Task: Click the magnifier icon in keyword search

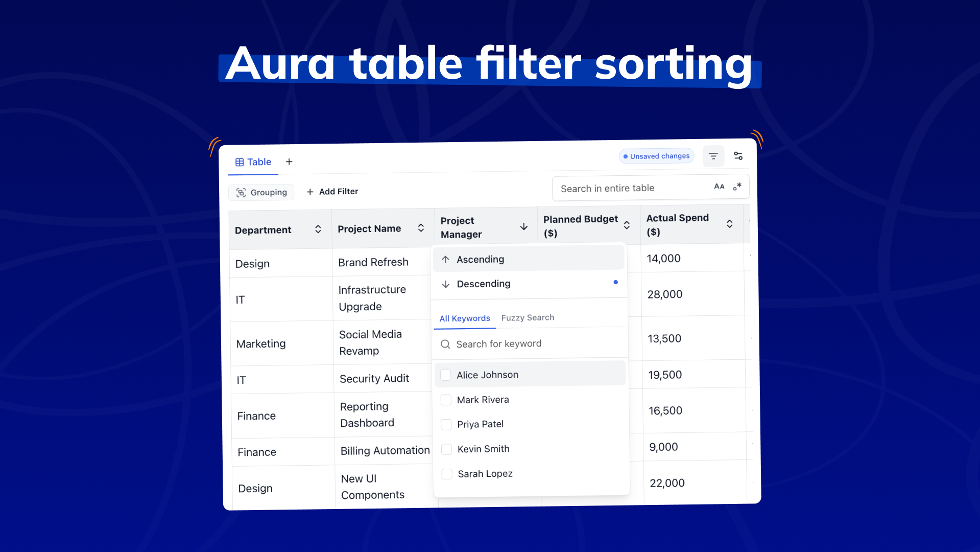Action: (x=445, y=344)
